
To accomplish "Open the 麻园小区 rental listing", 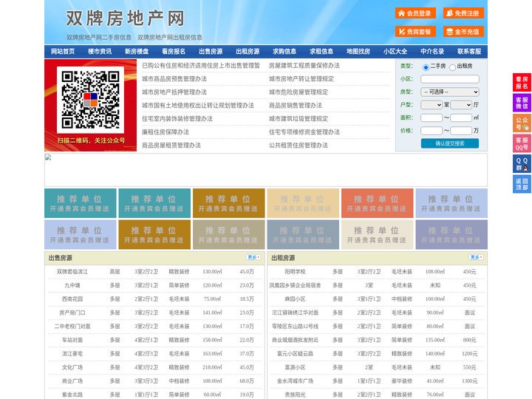I will click(295, 299).
